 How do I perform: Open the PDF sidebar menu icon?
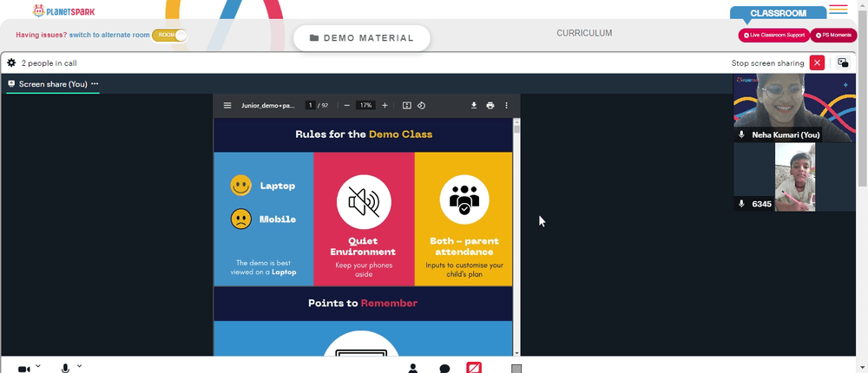pyautogui.click(x=227, y=105)
